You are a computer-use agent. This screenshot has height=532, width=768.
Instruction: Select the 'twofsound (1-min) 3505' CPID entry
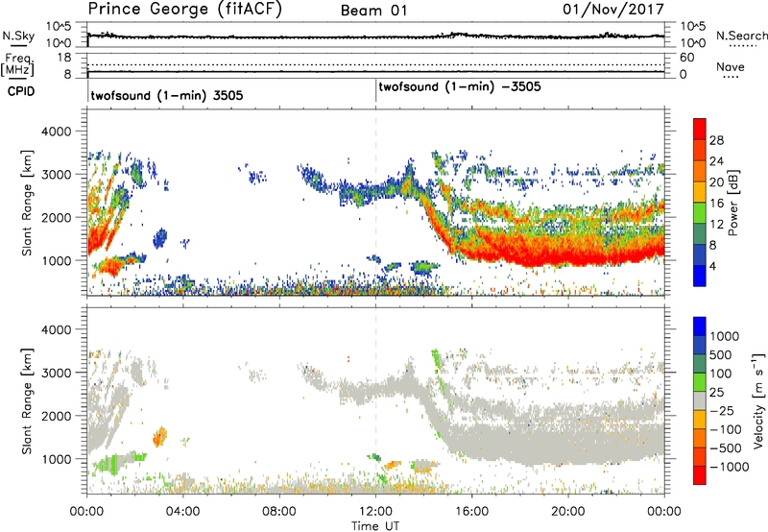(x=167, y=95)
